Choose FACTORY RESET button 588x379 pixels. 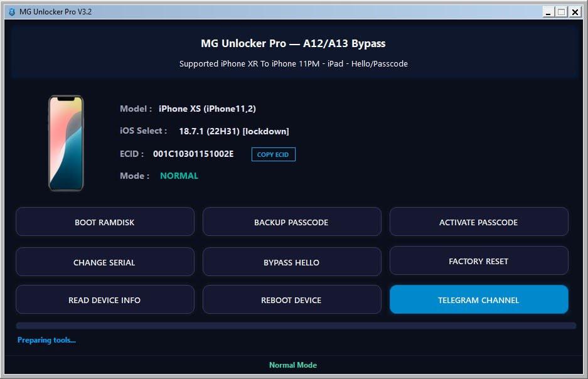(479, 261)
